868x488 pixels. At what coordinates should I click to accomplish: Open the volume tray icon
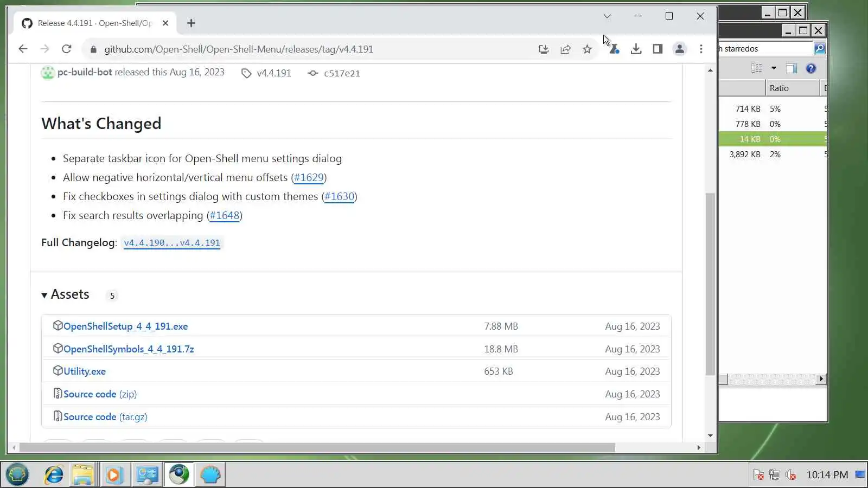coord(791,476)
